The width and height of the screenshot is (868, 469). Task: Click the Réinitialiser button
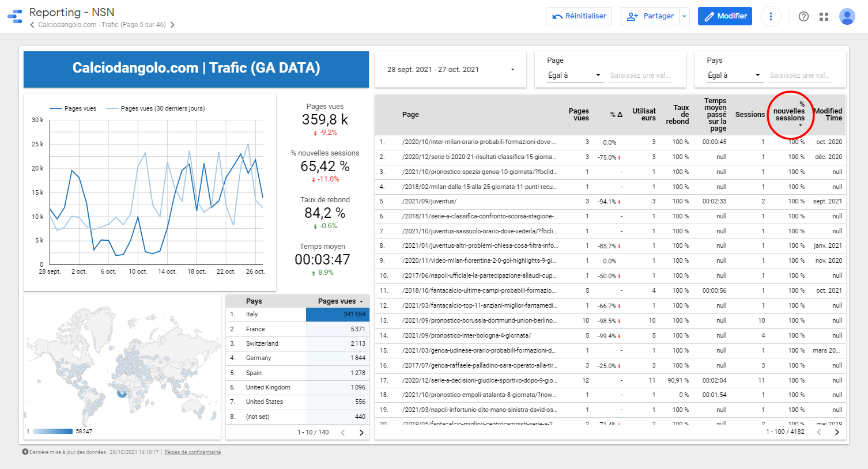(x=579, y=16)
